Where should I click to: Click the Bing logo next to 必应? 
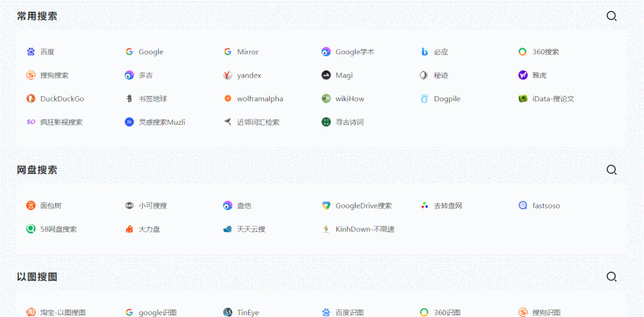(x=425, y=52)
